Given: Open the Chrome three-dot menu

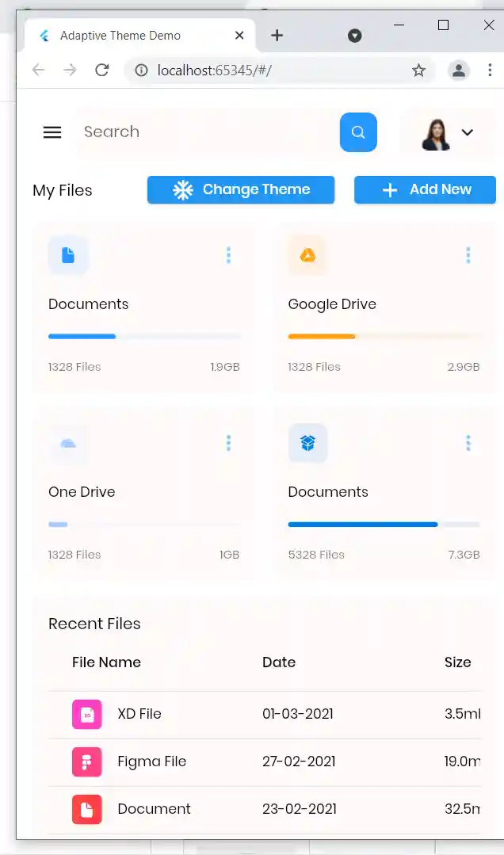Looking at the screenshot, I should coord(490,71).
